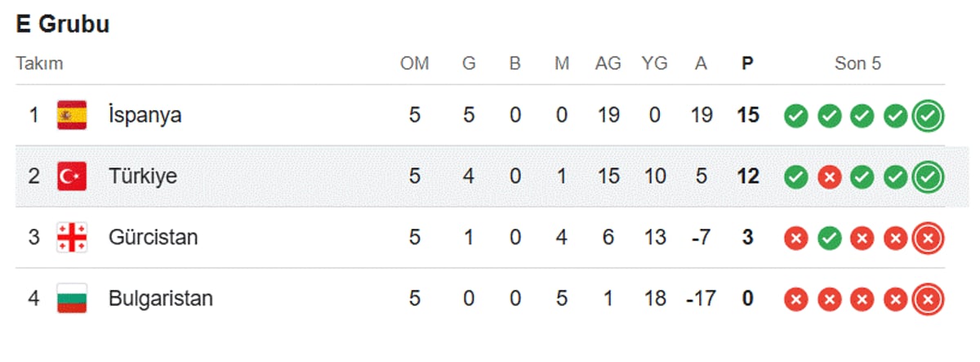Click Türkiye's latest circled win icon
Screen dimensions: 980x362
pos(928,177)
